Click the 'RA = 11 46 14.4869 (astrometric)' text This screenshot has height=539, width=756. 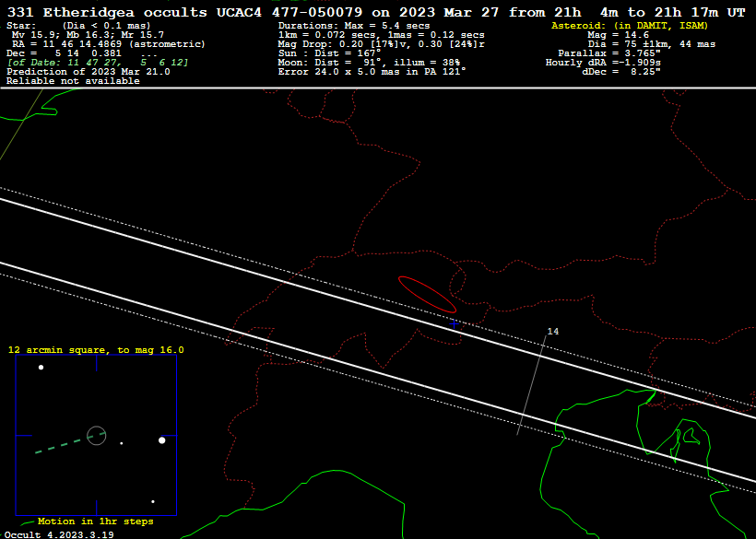click(x=109, y=44)
